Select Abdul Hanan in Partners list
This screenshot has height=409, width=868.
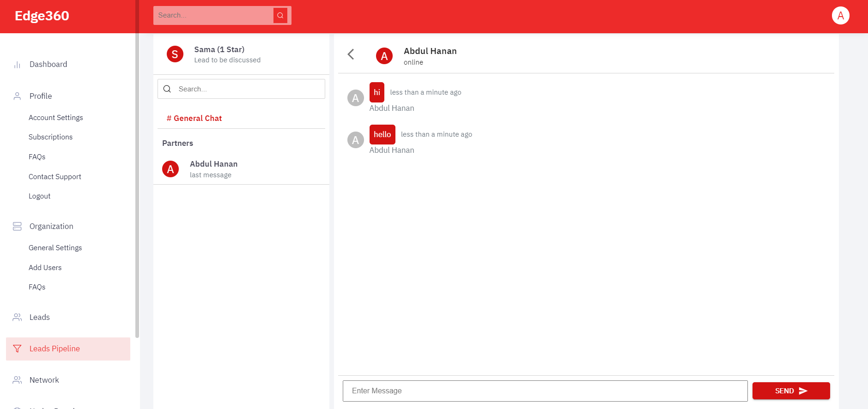tap(213, 169)
